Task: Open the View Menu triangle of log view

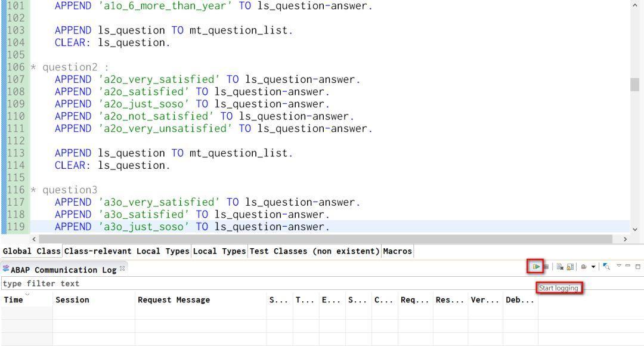Action: (619, 266)
